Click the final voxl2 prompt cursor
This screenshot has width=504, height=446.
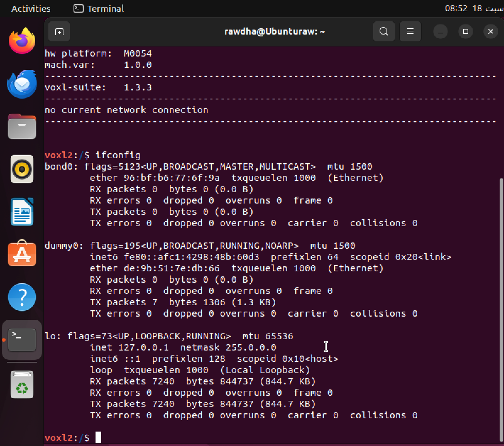tap(98, 438)
